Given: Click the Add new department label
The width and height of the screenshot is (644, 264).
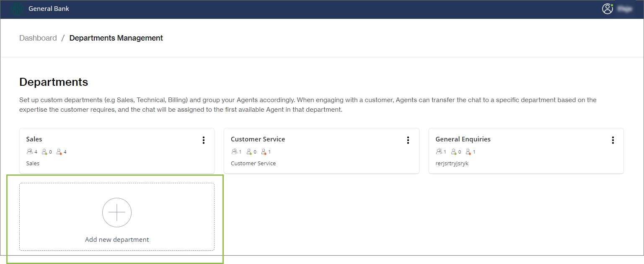Looking at the screenshot, I should (117, 240).
